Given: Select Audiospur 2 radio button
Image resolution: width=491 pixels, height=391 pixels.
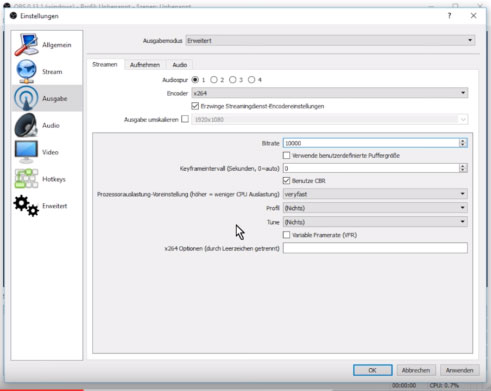Looking at the screenshot, I should pyautogui.click(x=214, y=80).
